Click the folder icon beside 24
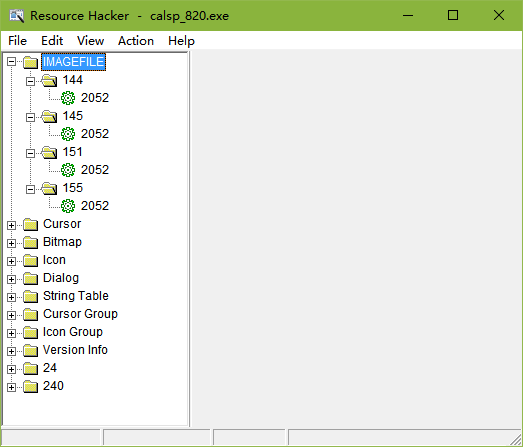Image resolution: width=523 pixels, height=447 pixels. coord(30,369)
